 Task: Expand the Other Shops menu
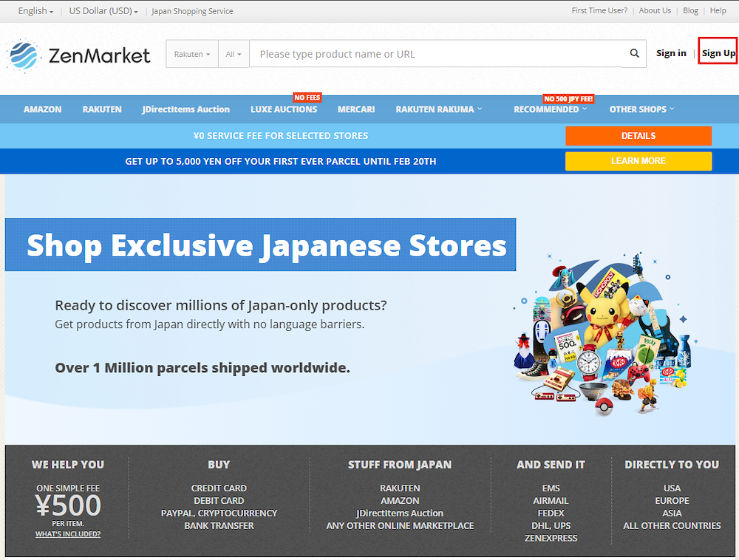click(641, 109)
